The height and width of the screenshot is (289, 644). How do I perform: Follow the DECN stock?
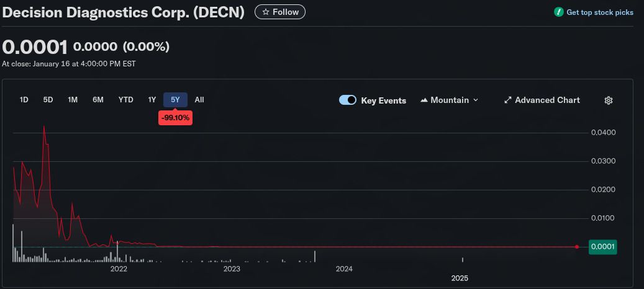coord(280,12)
